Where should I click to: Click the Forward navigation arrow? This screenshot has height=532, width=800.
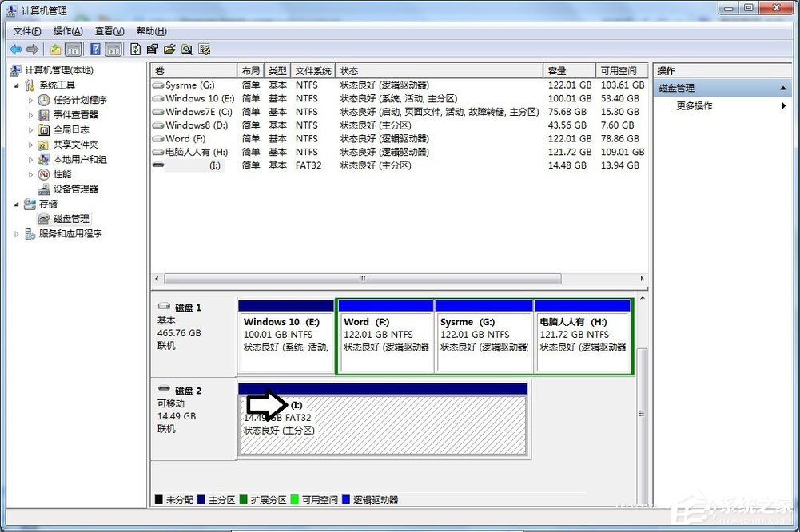[32, 49]
